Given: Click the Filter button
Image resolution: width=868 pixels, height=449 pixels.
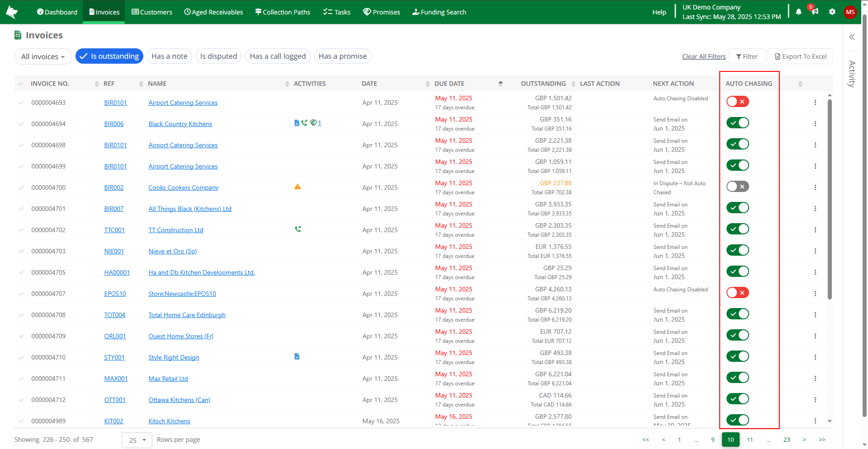Looking at the screenshot, I should click(x=747, y=56).
